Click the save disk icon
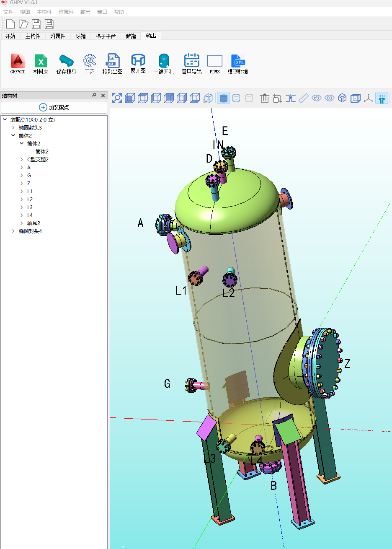392x549 pixels. point(36,24)
